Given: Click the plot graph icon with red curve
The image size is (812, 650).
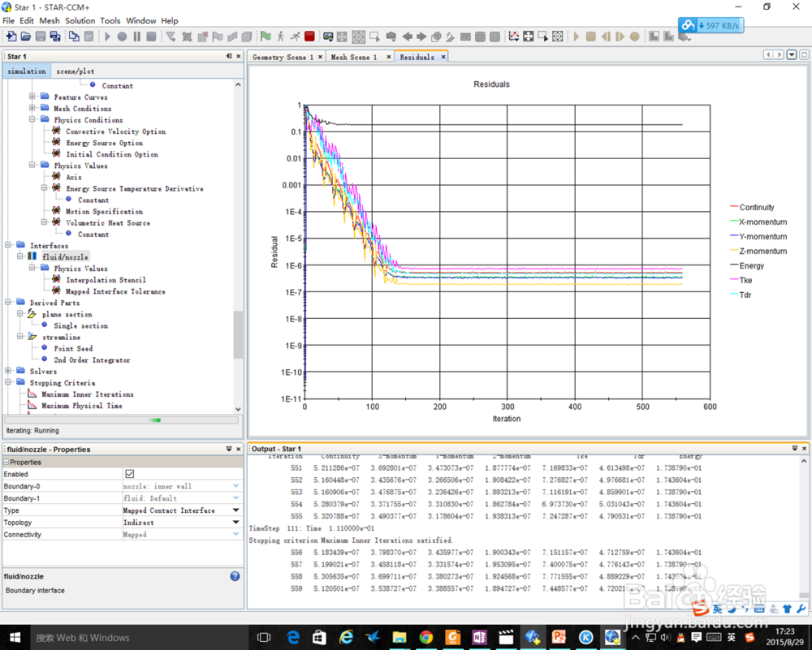Looking at the screenshot, I should pos(514,37).
